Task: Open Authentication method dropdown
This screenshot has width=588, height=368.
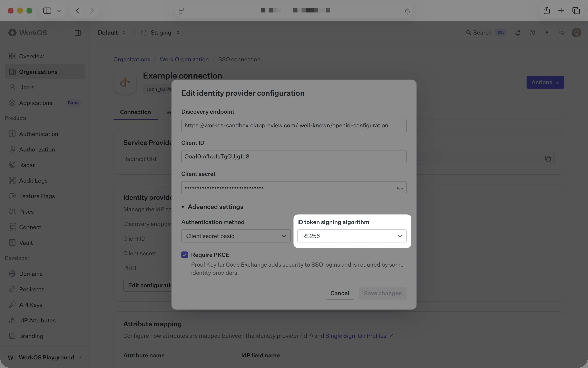Action: coord(236,236)
